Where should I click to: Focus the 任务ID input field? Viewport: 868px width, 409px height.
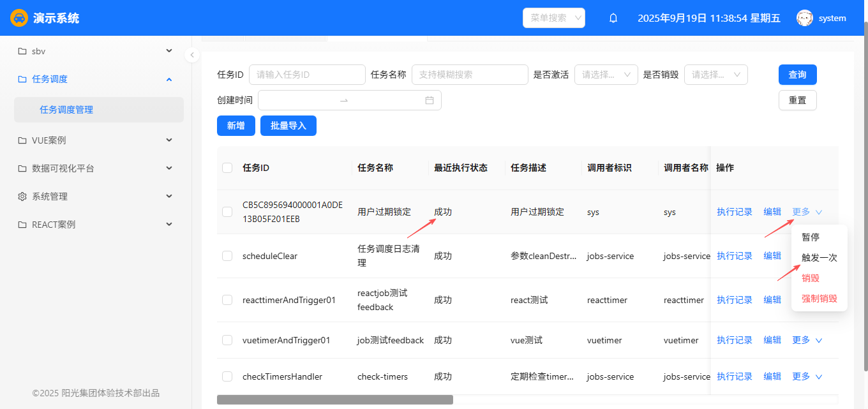coord(307,75)
